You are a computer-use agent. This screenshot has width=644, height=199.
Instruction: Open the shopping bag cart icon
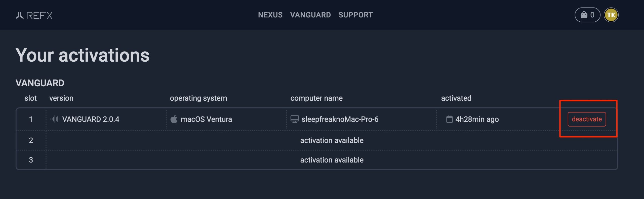pyautogui.click(x=584, y=15)
